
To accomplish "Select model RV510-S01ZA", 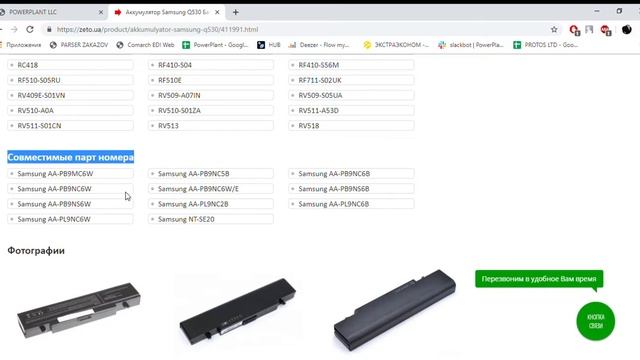I will pyautogui.click(x=211, y=110).
